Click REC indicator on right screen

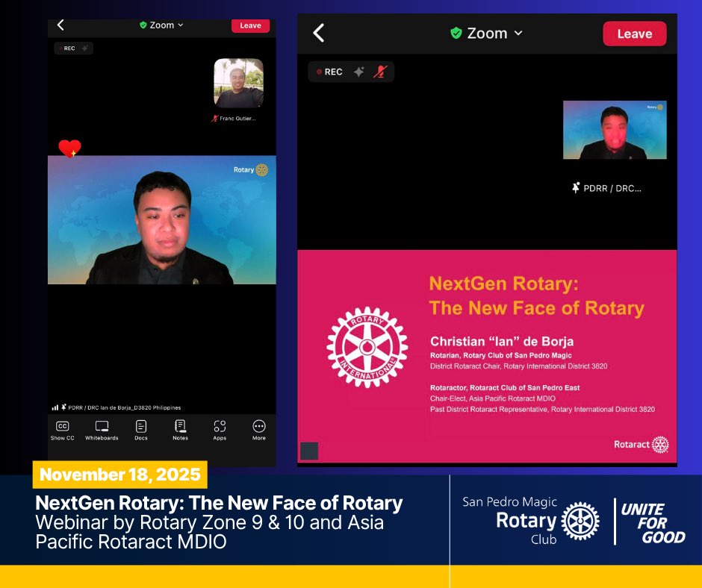[329, 72]
